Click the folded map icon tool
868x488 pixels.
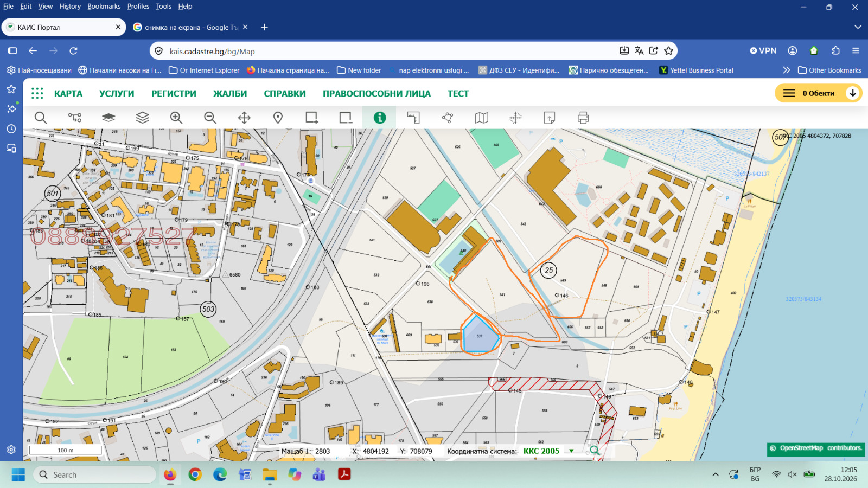[482, 118]
